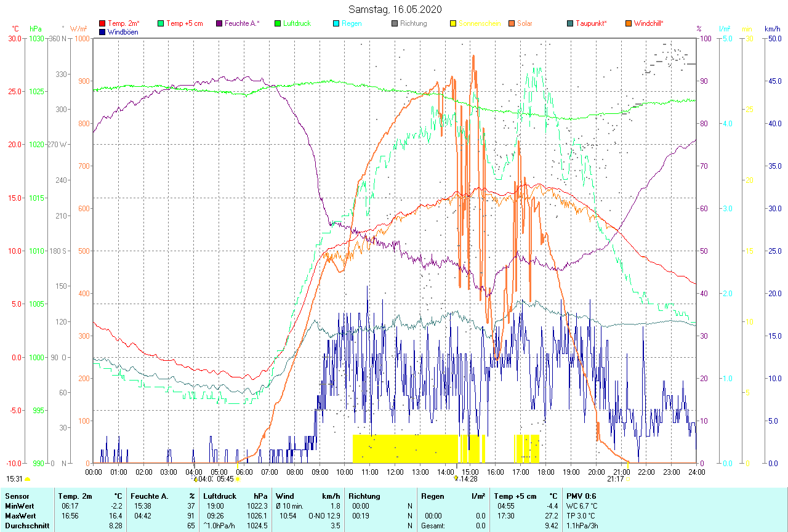The height and width of the screenshot is (532, 788).
Task: Click the minimum temperature value -2.2
Action: 116,506
